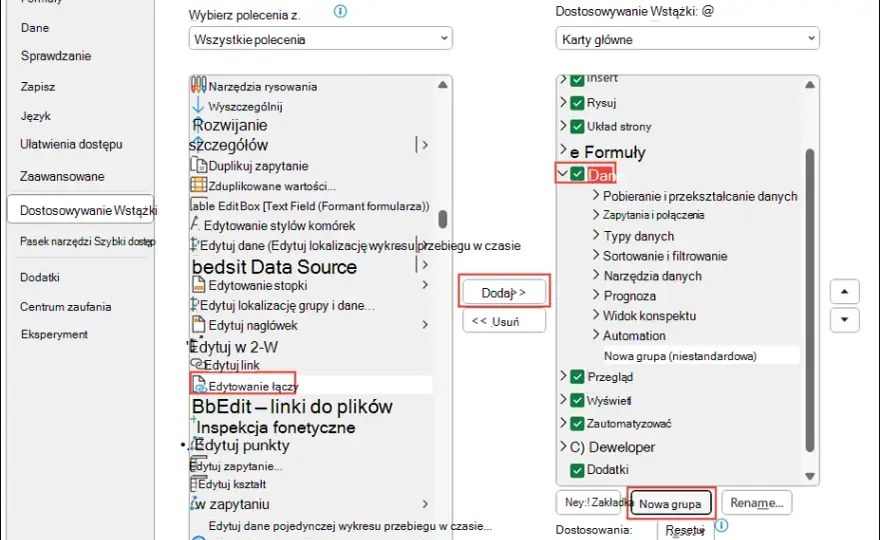Click the Zduplikowane wartości grid icon
The width and height of the screenshot is (880, 540).
pyautogui.click(x=199, y=185)
